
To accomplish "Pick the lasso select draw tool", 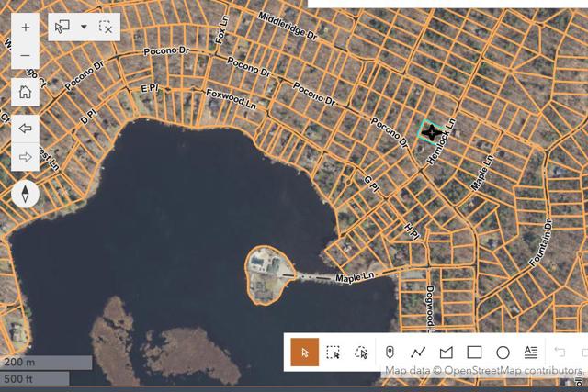I will (361, 352).
